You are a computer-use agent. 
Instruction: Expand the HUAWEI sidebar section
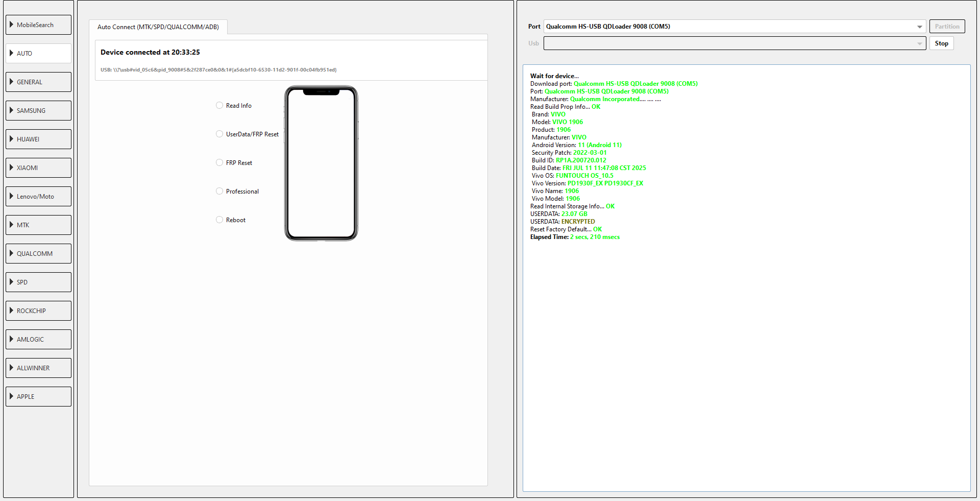[x=38, y=139]
